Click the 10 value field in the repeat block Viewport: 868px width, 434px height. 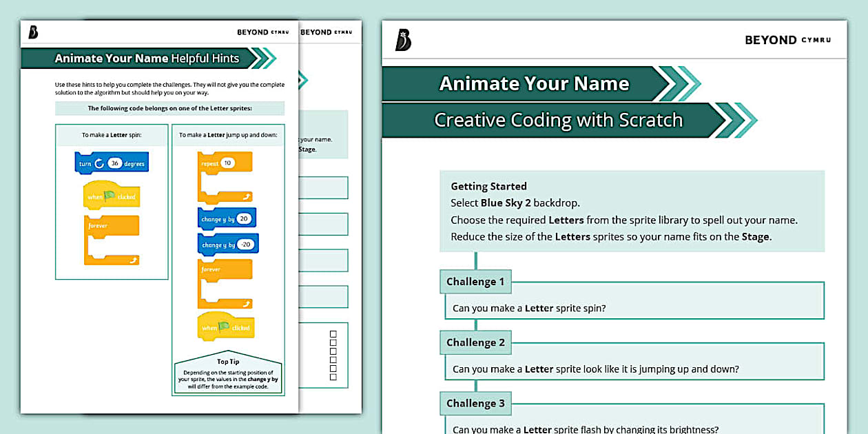[x=228, y=163]
